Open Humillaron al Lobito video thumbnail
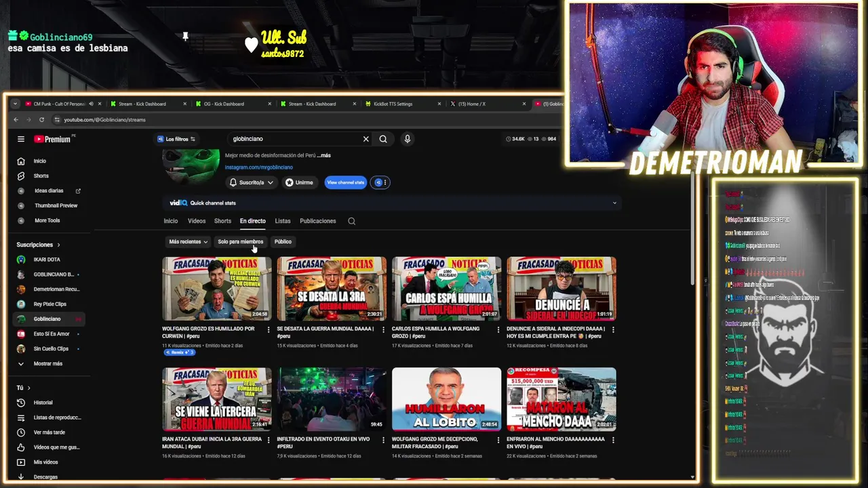 (x=447, y=399)
